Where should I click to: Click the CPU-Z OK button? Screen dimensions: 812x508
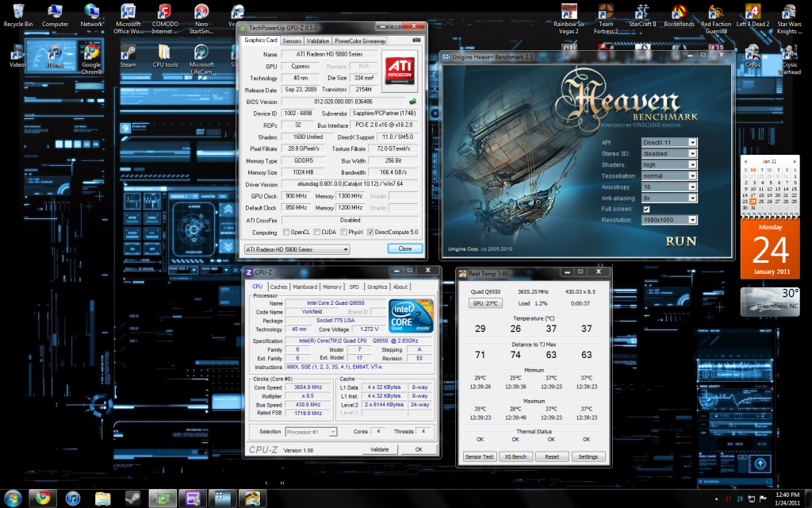[419, 449]
